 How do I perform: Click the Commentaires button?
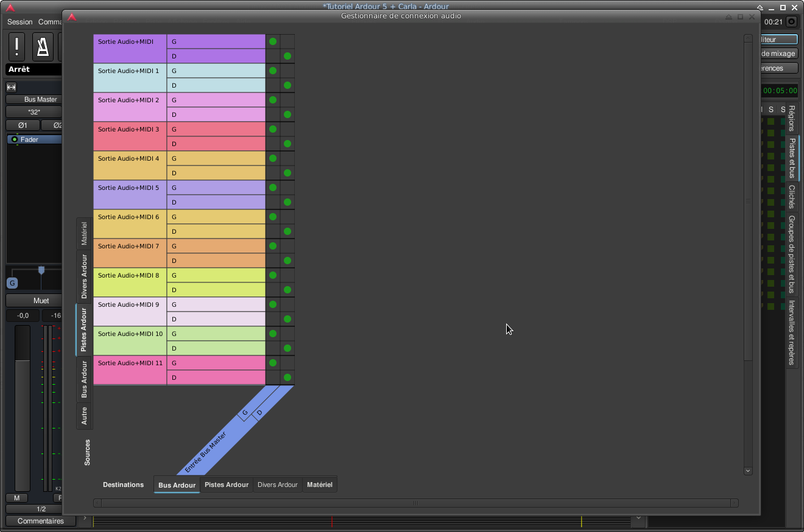tap(41, 521)
